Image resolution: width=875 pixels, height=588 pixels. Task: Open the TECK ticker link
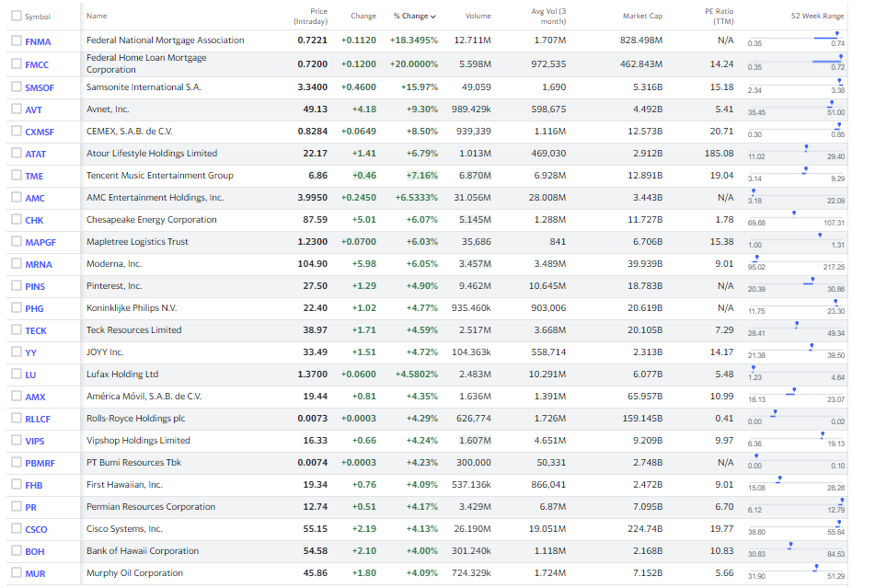point(36,331)
